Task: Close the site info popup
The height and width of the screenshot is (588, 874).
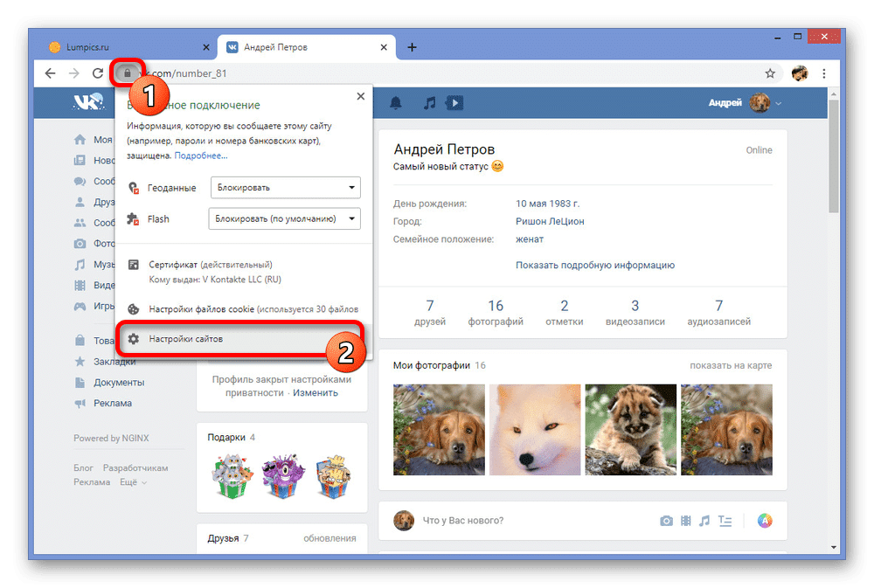Action: click(x=360, y=97)
